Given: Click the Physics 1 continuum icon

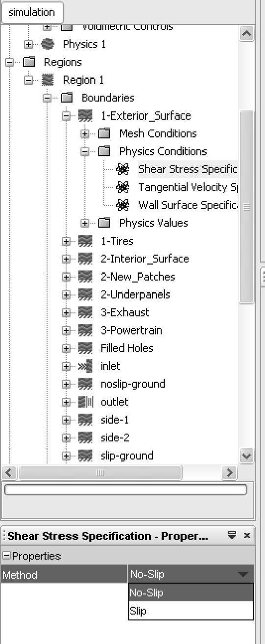Looking at the screenshot, I should 48,44.
